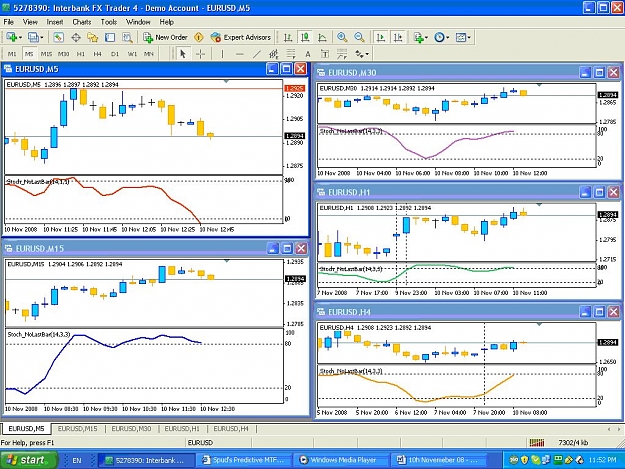Click the connection status bars icon
Screen dimensions: 625x469
537,442
